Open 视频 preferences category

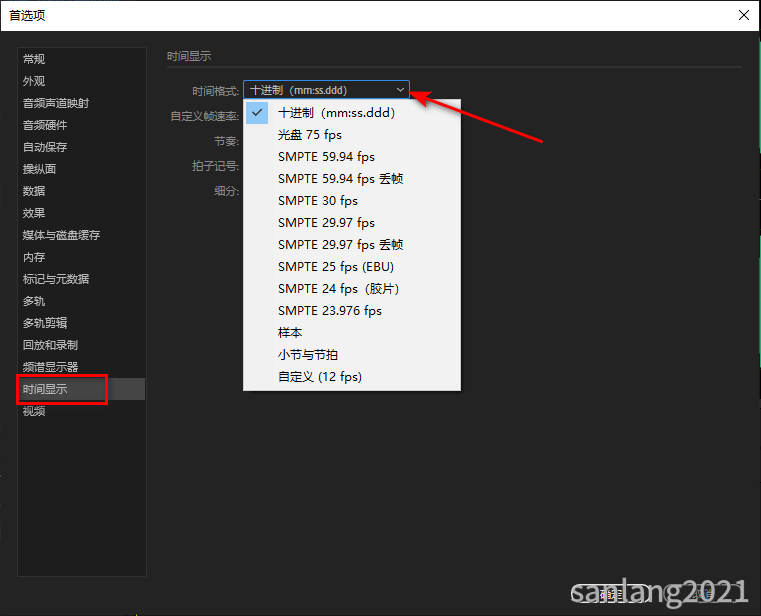(34, 411)
